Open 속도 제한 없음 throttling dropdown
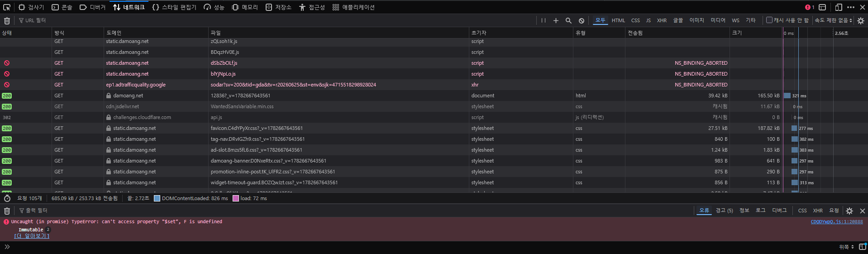 click(833, 20)
